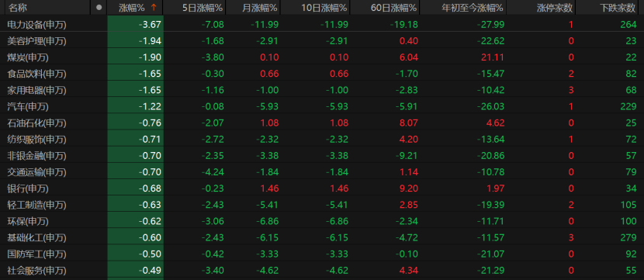The image size is (644, 280).
Task: Select 轻工制造(申万) row
Action: pyautogui.click(x=322, y=205)
